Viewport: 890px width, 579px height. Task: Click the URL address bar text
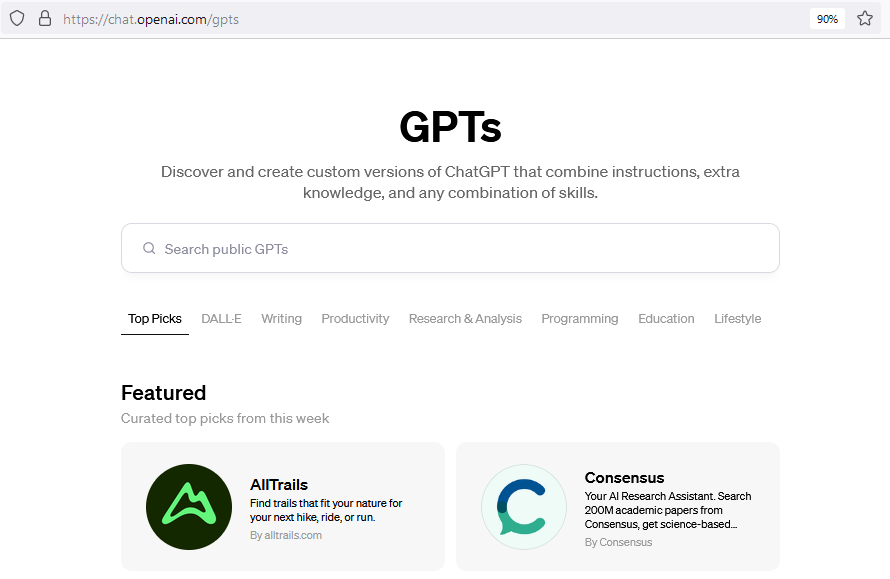click(x=151, y=19)
